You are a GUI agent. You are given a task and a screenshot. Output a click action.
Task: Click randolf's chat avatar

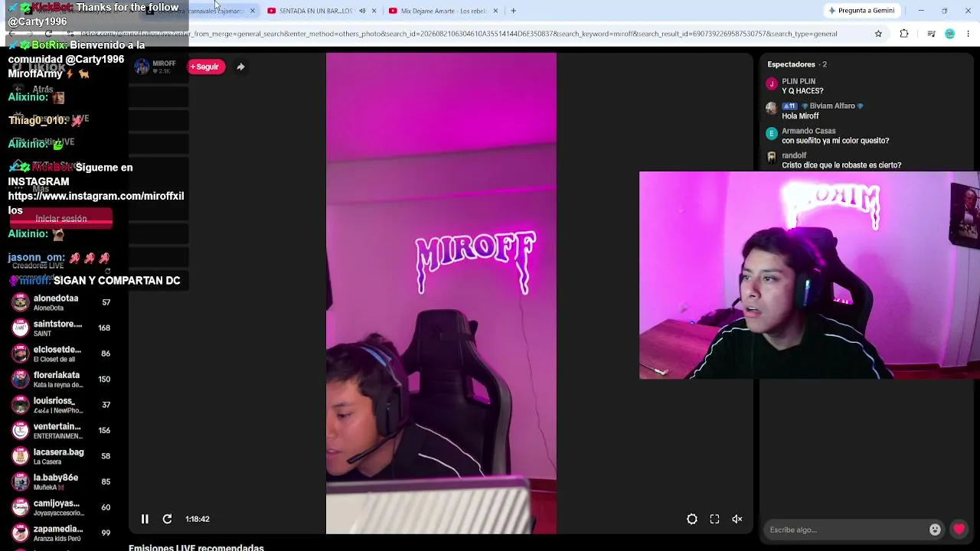pos(772,158)
